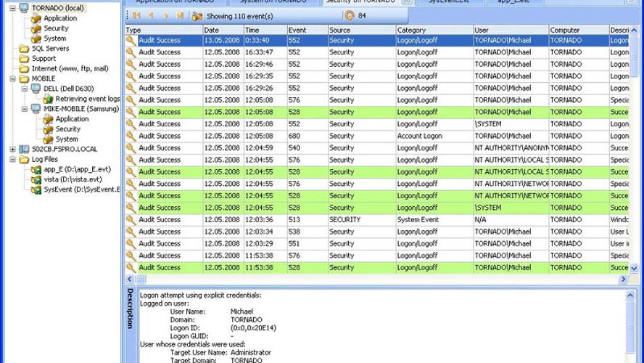Select event 540 cell
This screenshot has height=363, width=644.
click(307, 147)
